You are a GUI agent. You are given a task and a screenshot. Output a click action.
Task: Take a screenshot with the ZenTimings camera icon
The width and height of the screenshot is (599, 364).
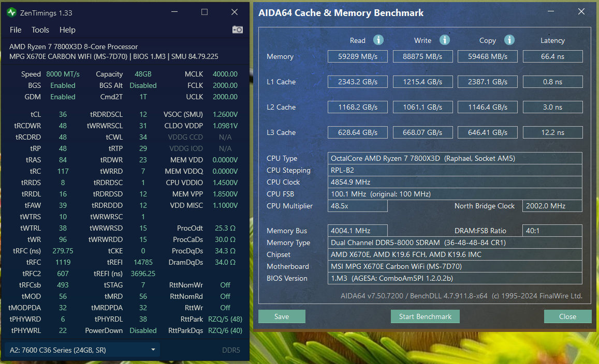point(237,30)
